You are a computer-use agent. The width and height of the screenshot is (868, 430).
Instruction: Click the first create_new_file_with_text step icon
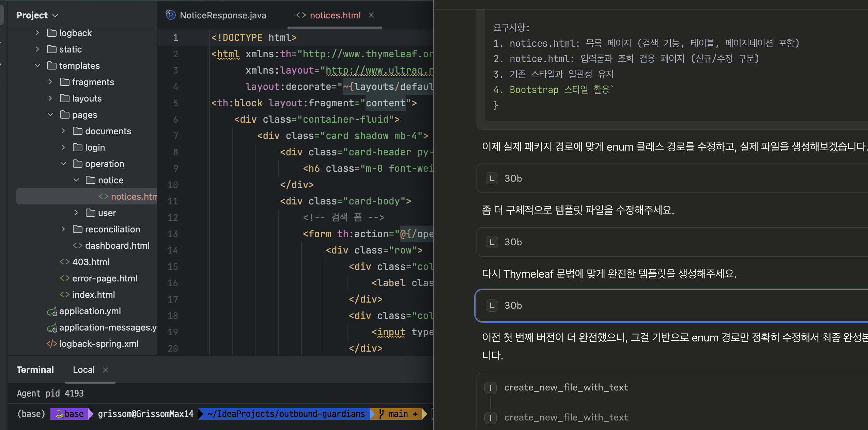(x=491, y=387)
